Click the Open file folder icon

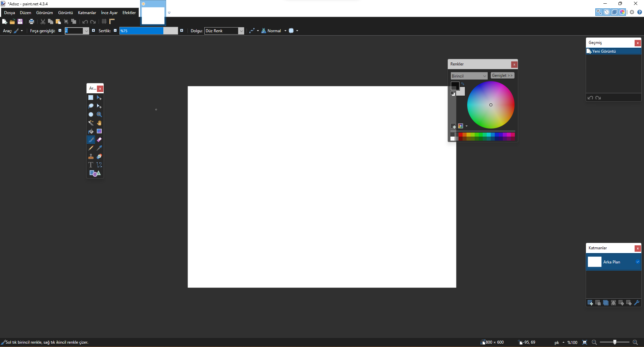coord(12,21)
